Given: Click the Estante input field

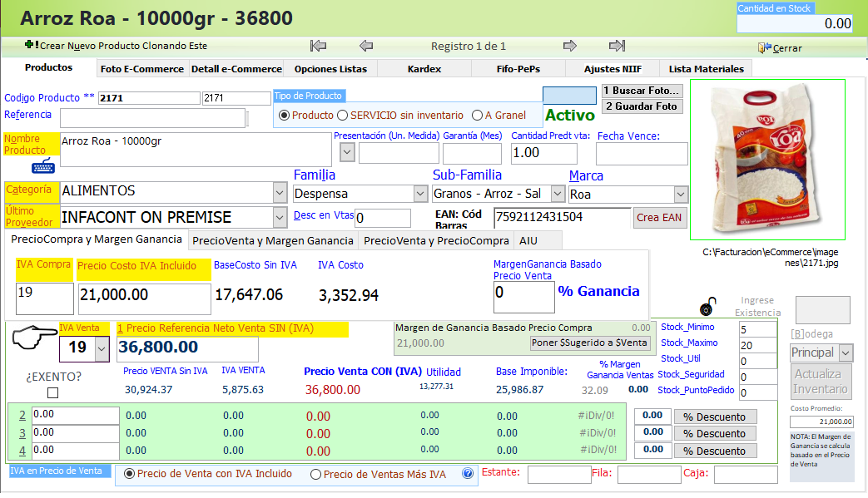Looking at the screenshot, I should pyautogui.click(x=559, y=475).
